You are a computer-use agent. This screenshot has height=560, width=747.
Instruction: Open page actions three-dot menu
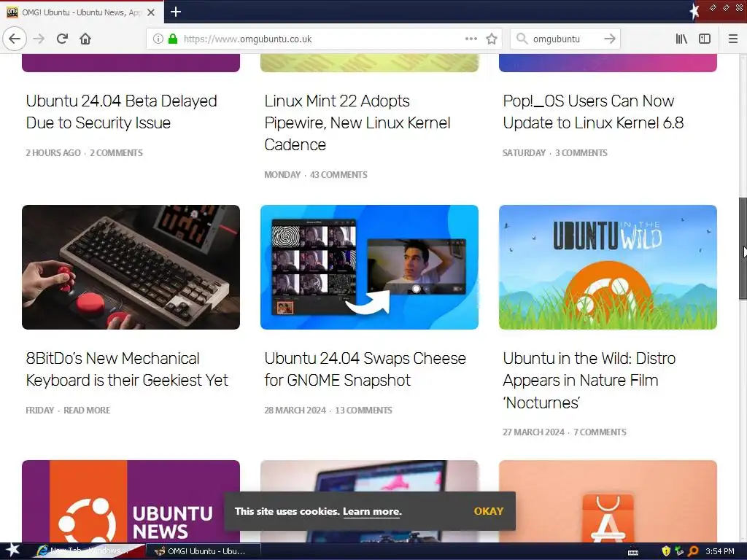pos(471,39)
